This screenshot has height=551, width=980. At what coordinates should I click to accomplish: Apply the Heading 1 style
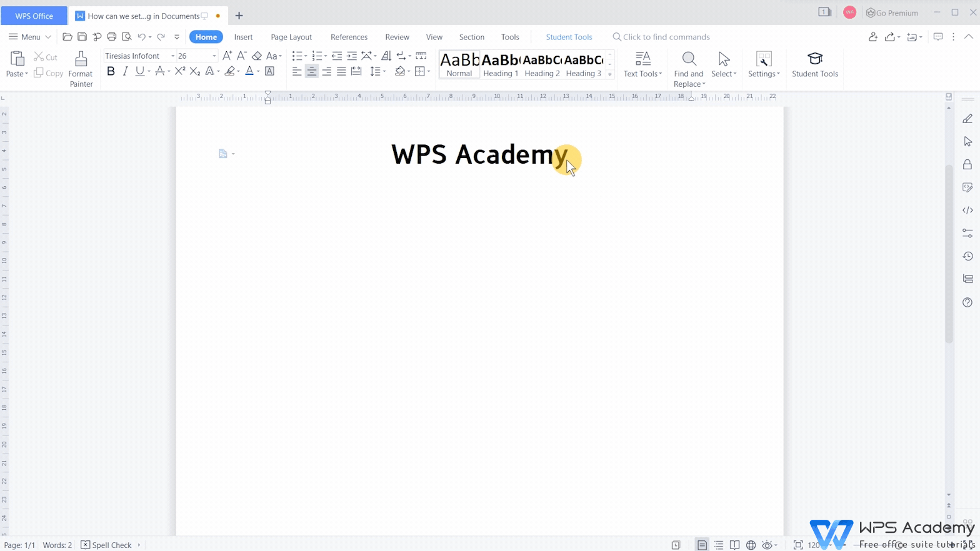pos(501,64)
